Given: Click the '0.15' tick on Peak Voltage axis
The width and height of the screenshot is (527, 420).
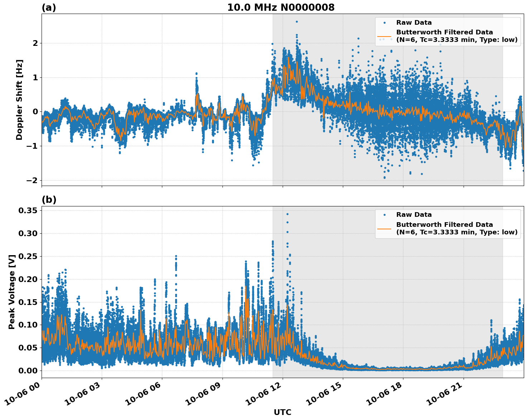Looking at the screenshot, I should coord(28,302).
